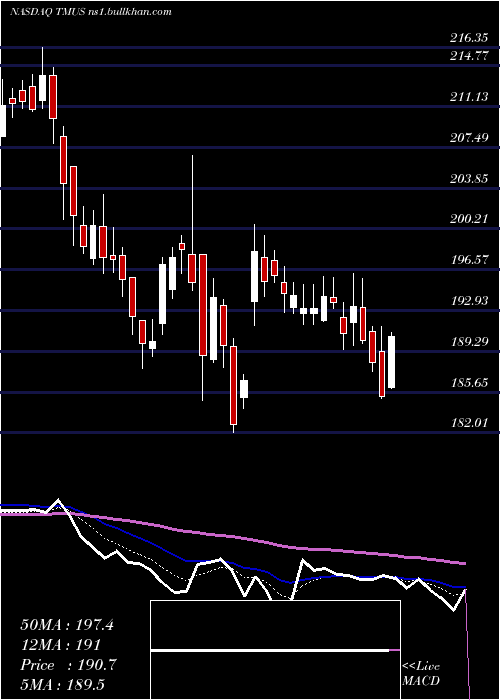Click the 200.21 price level label

(x=468, y=219)
